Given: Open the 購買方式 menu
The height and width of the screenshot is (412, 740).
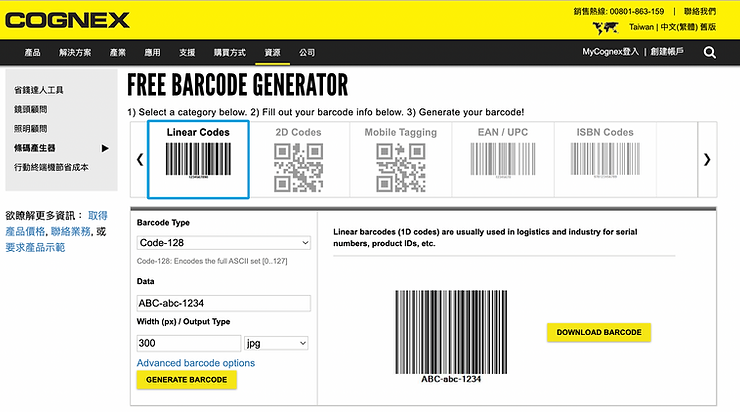Looking at the screenshot, I should (x=230, y=52).
